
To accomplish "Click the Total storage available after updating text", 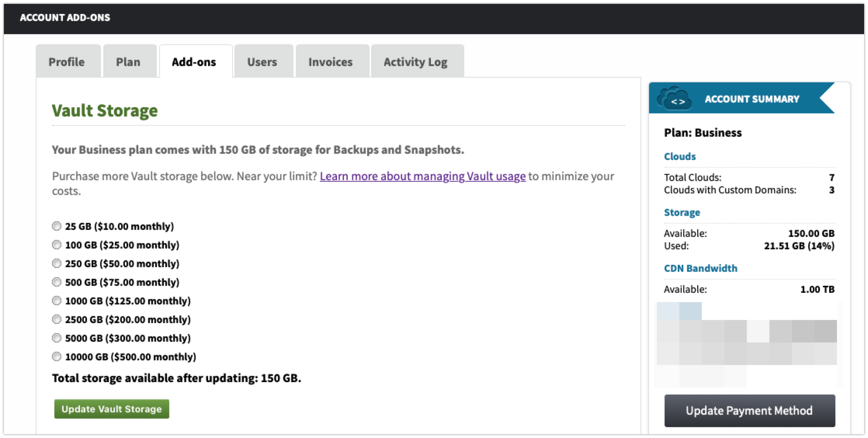I will 177,378.
